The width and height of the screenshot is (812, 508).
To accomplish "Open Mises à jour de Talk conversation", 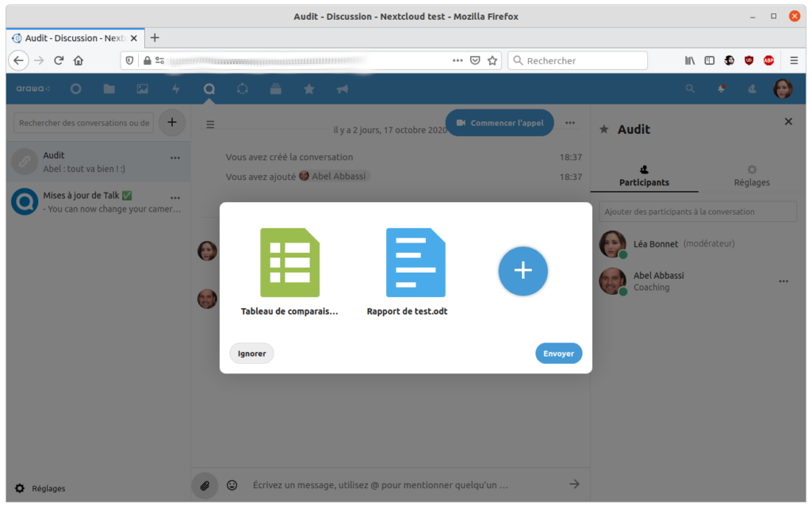I will (98, 202).
